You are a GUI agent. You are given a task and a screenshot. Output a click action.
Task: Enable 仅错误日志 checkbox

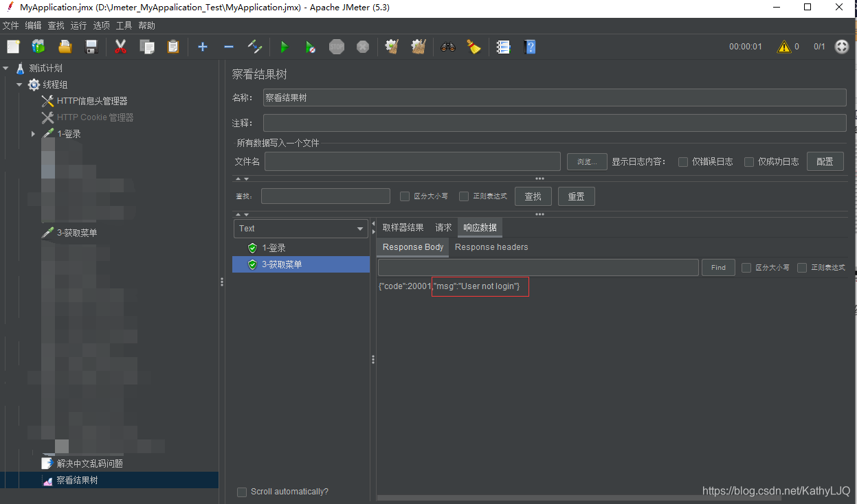coord(683,162)
